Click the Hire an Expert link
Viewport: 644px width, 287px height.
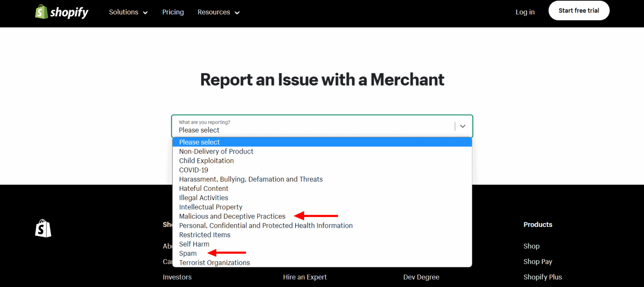pos(305,277)
